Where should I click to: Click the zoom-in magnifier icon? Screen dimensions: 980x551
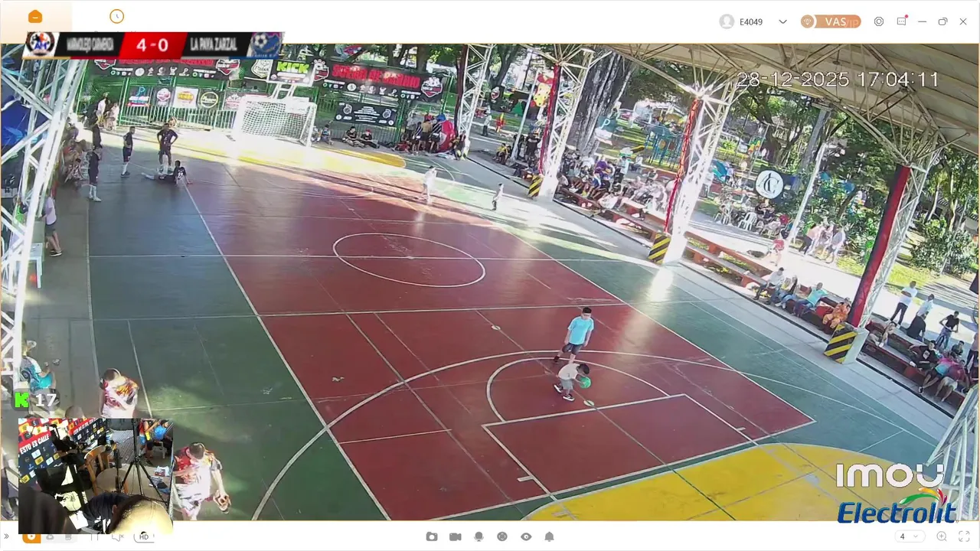tap(942, 536)
